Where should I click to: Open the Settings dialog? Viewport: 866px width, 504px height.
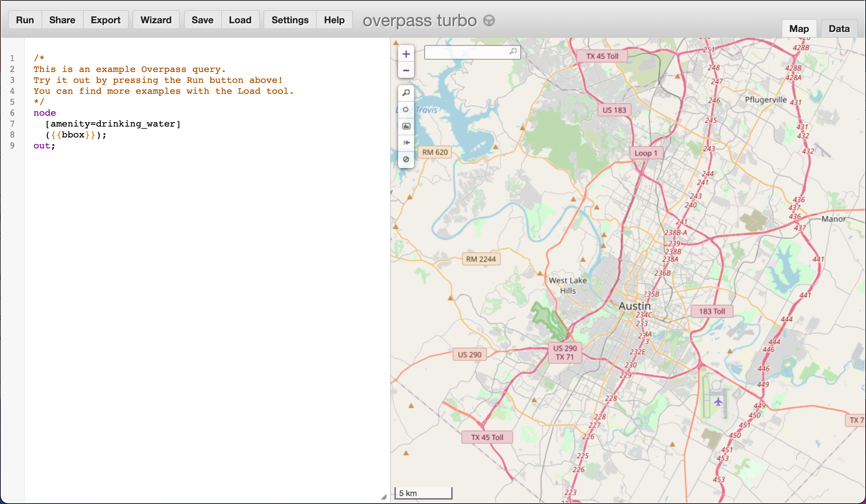click(x=290, y=20)
